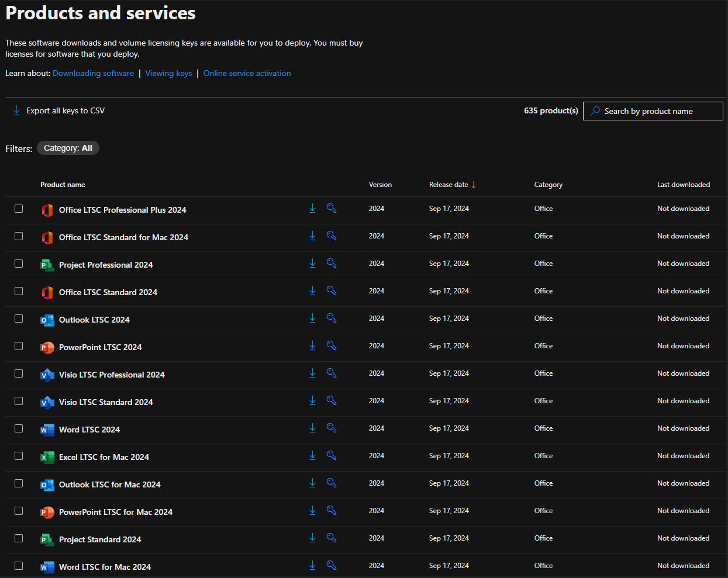View keys for PowerPoint LTSC for Mac 2024
Image resolution: width=728 pixels, height=578 pixels.
click(332, 510)
